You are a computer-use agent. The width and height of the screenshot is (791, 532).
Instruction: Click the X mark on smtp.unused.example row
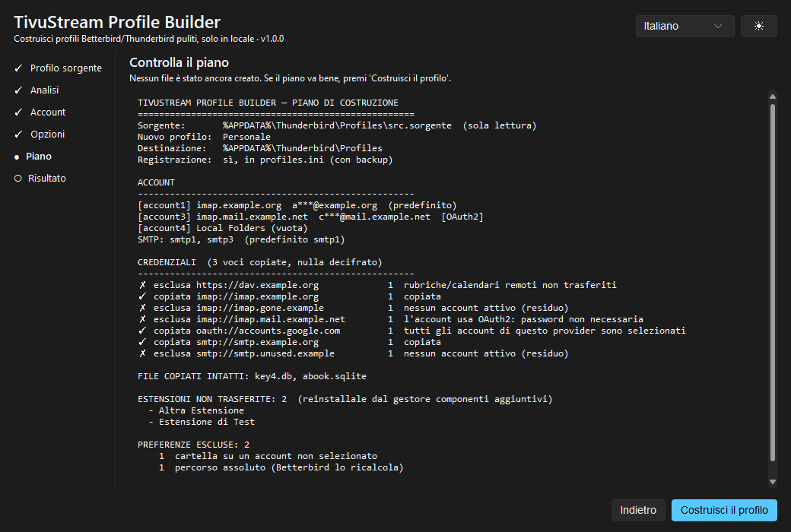click(143, 353)
